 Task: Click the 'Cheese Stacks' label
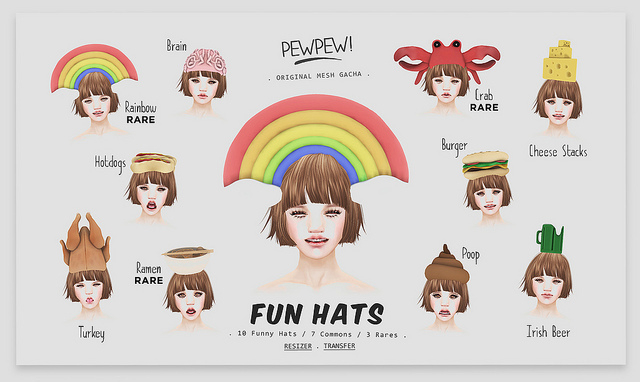pos(558,151)
